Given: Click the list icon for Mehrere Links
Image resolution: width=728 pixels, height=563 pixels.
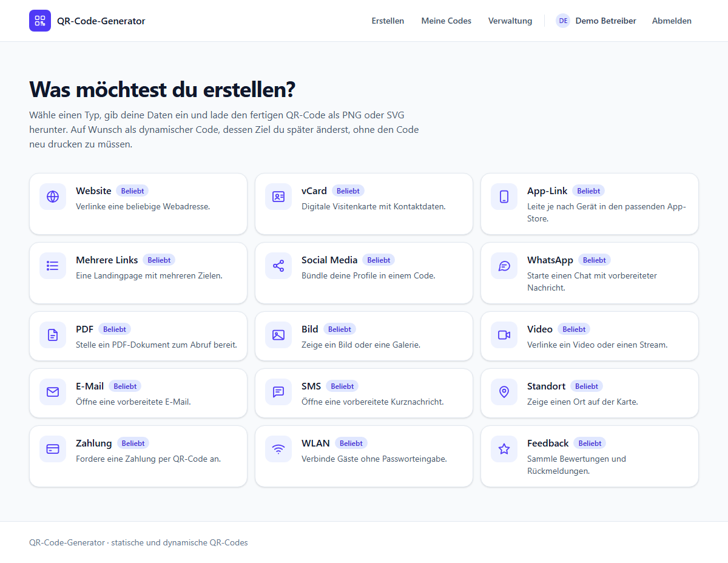Looking at the screenshot, I should (x=53, y=266).
